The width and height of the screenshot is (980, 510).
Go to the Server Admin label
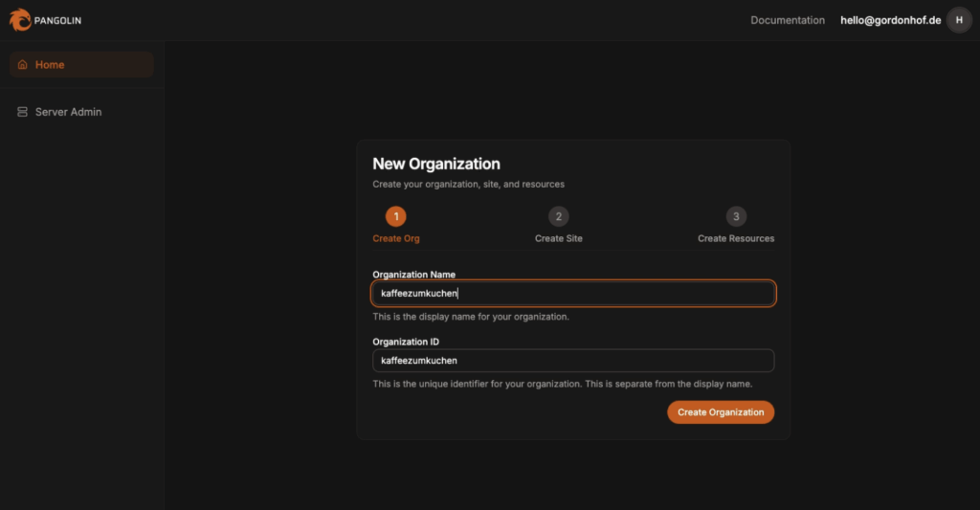tap(68, 112)
